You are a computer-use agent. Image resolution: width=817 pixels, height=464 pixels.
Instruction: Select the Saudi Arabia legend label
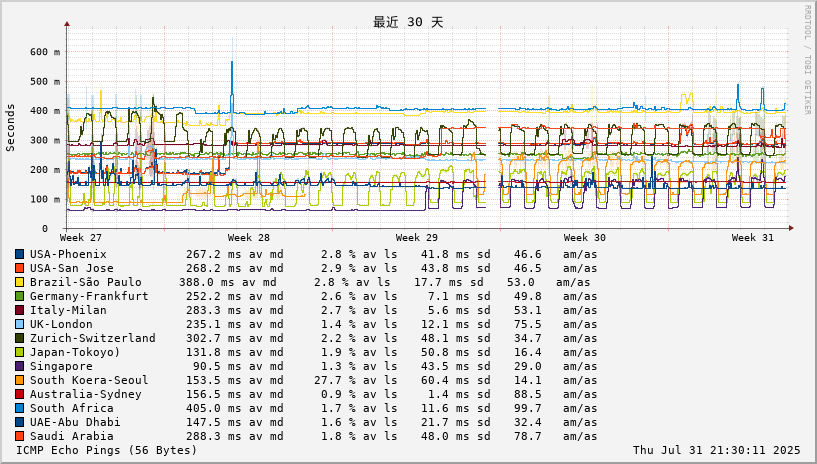[71, 436]
